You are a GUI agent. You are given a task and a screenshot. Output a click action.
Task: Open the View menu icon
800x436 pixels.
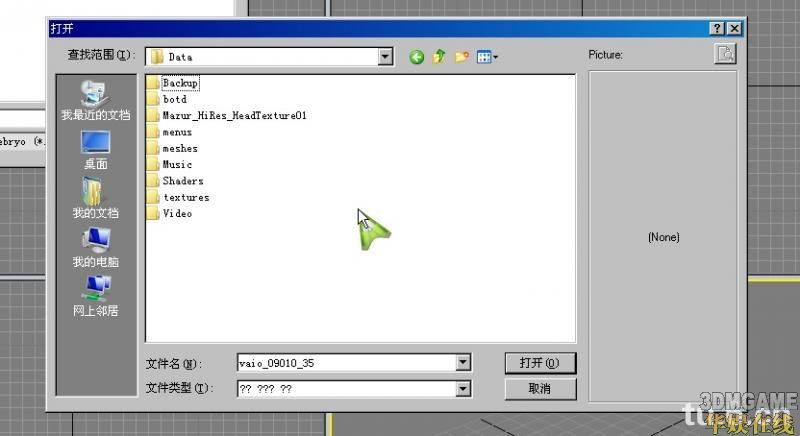pos(487,57)
